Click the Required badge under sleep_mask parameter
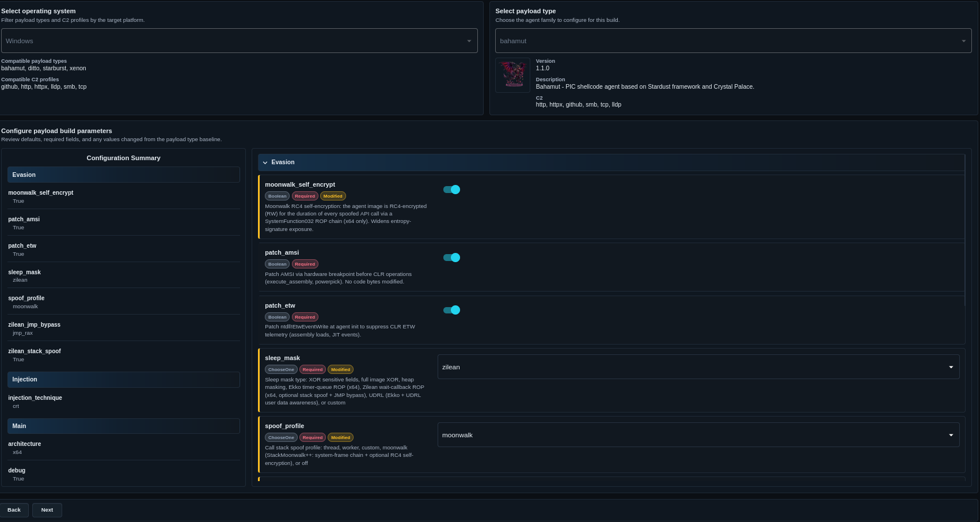The width and height of the screenshot is (980, 522). pos(313,369)
